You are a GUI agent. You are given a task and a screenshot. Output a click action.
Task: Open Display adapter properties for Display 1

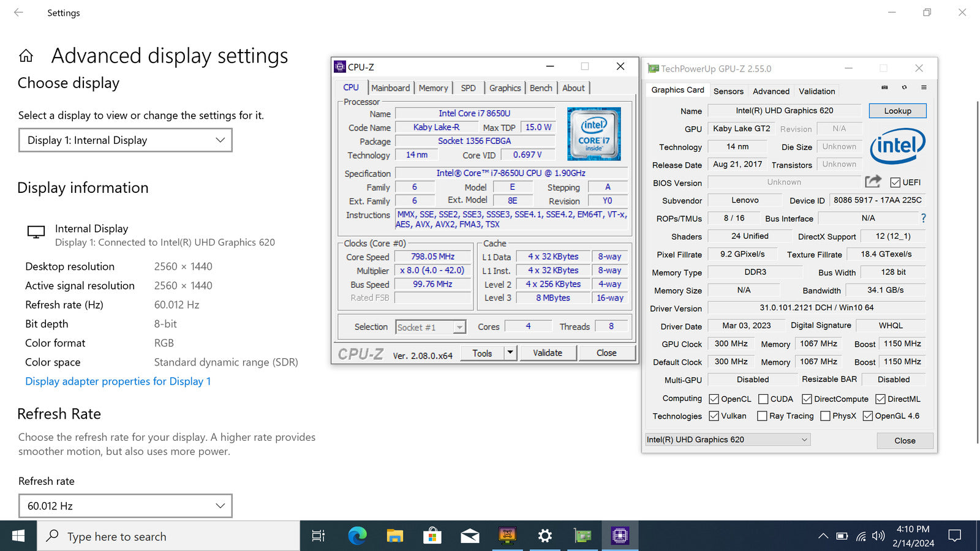(118, 381)
